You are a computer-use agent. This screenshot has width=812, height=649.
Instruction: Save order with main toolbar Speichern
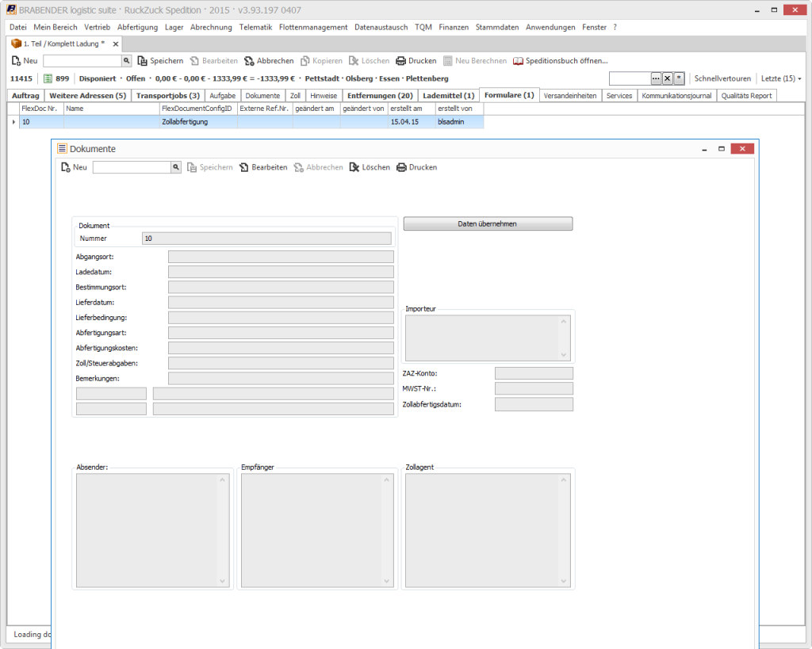160,60
